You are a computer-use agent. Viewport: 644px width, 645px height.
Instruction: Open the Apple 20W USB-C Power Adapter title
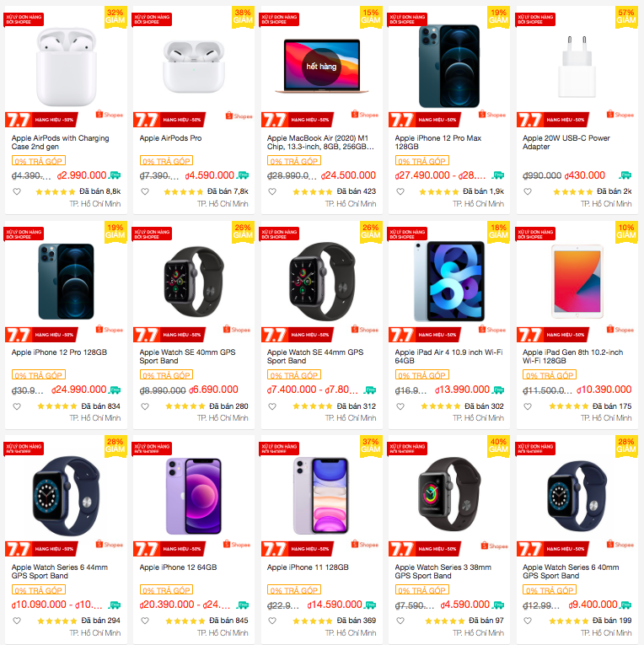pos(566,142)
